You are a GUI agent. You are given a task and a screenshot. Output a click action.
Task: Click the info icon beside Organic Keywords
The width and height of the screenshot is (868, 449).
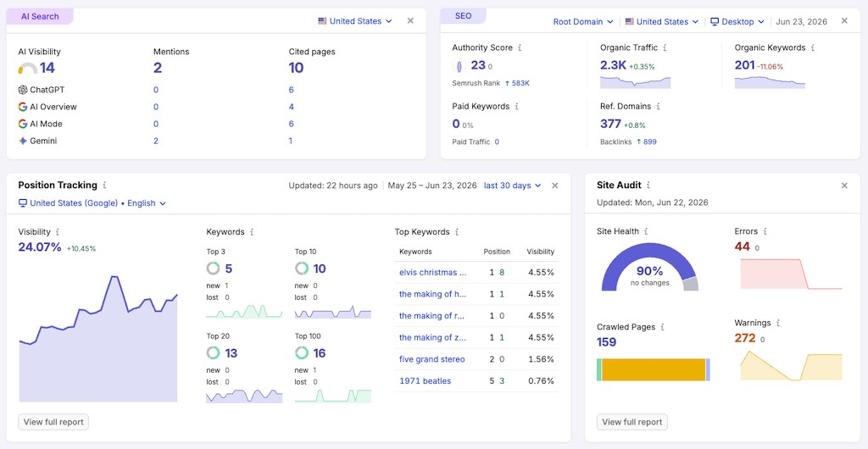[813, 47]
